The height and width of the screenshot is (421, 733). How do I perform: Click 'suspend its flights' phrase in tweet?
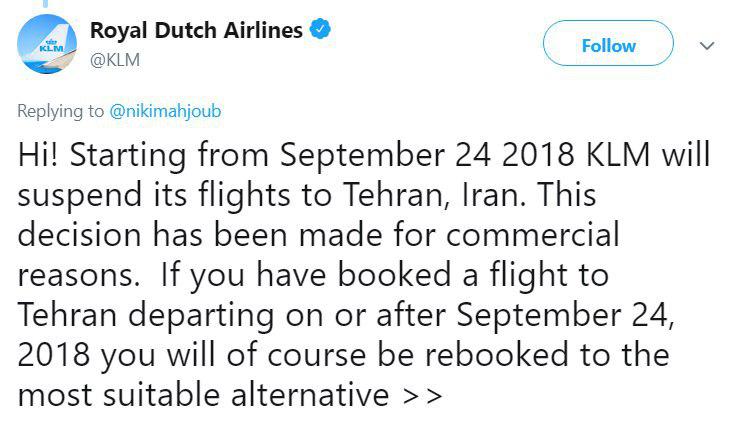(154, 195)
